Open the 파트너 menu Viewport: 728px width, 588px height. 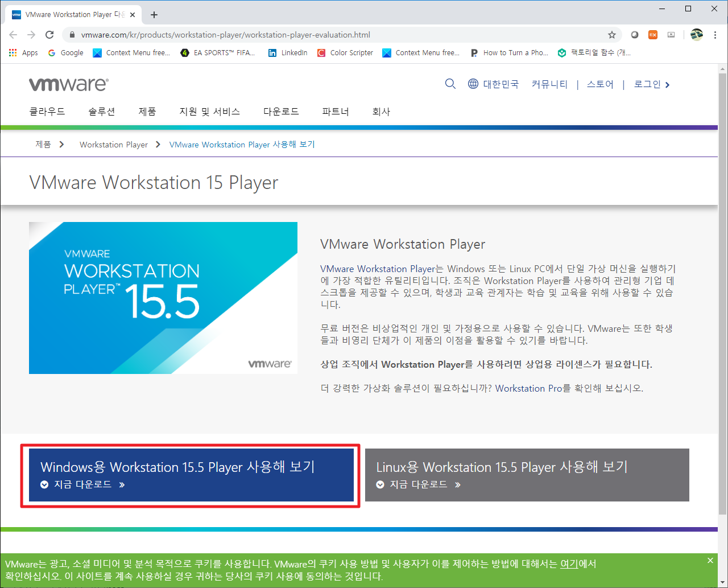336,112
